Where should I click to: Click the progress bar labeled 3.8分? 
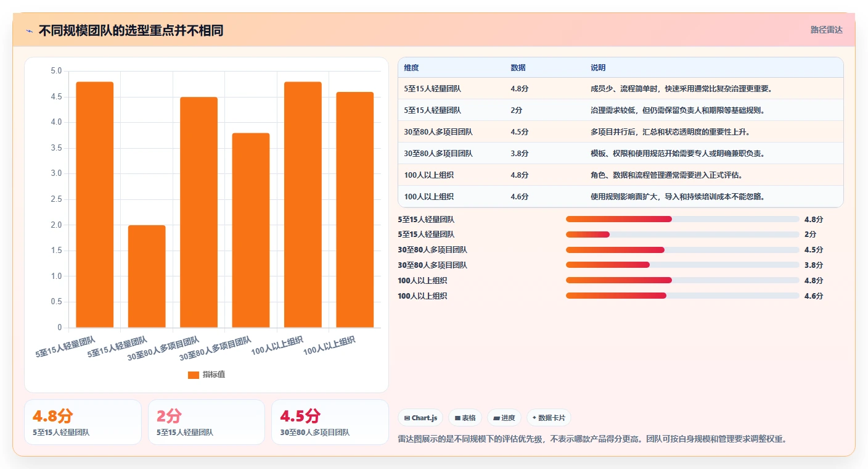tap(682, 265)
